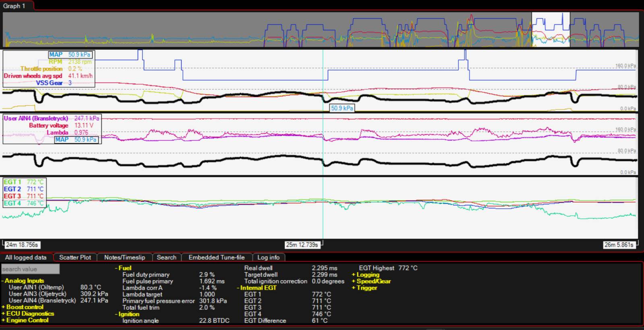Expand the Speed/Gear group
Image resolution: width=644 pixels, height=330 pixels.
point(373,281)
